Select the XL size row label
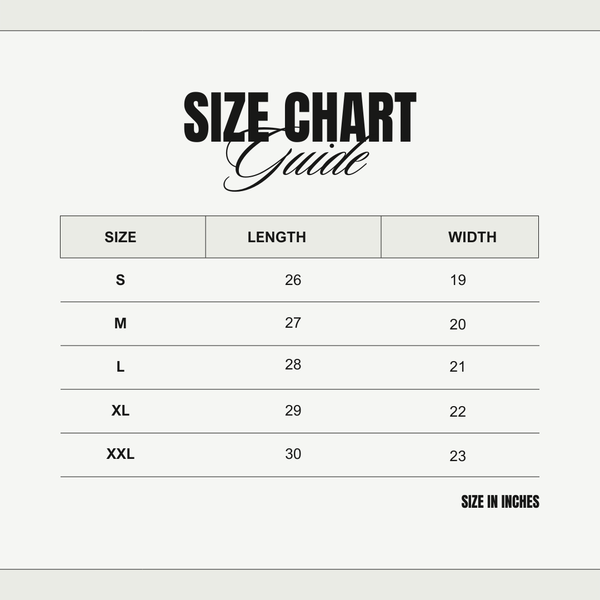This screenshot has height=600, width=600. coord(120,411)
